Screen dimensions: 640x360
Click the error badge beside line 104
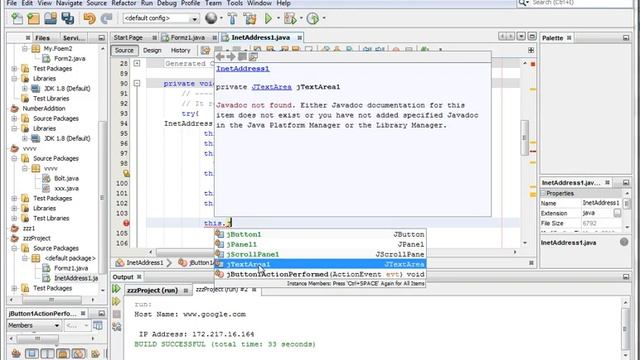click(x=126, y=223)
